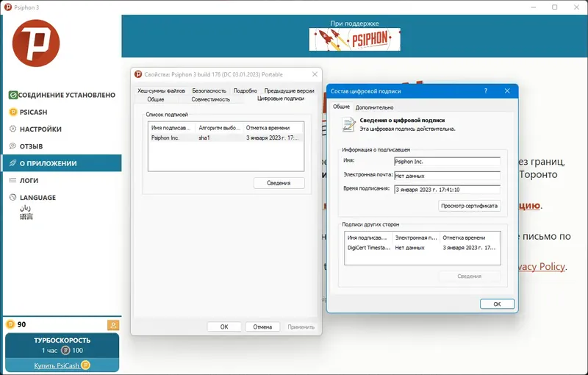
Task: Close the Properties dialog with X
Action: pyautogui.click(x=315, y=74)
